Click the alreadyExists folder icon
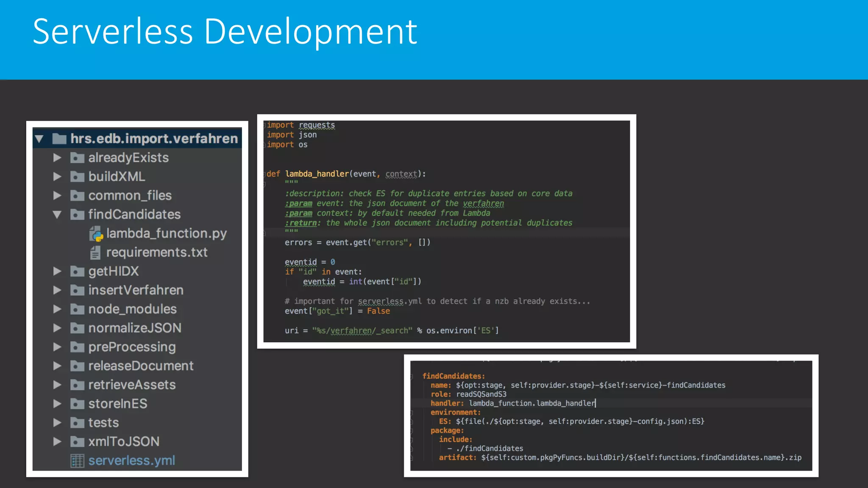The image size is (868, 488). click(x=77, y=158)
